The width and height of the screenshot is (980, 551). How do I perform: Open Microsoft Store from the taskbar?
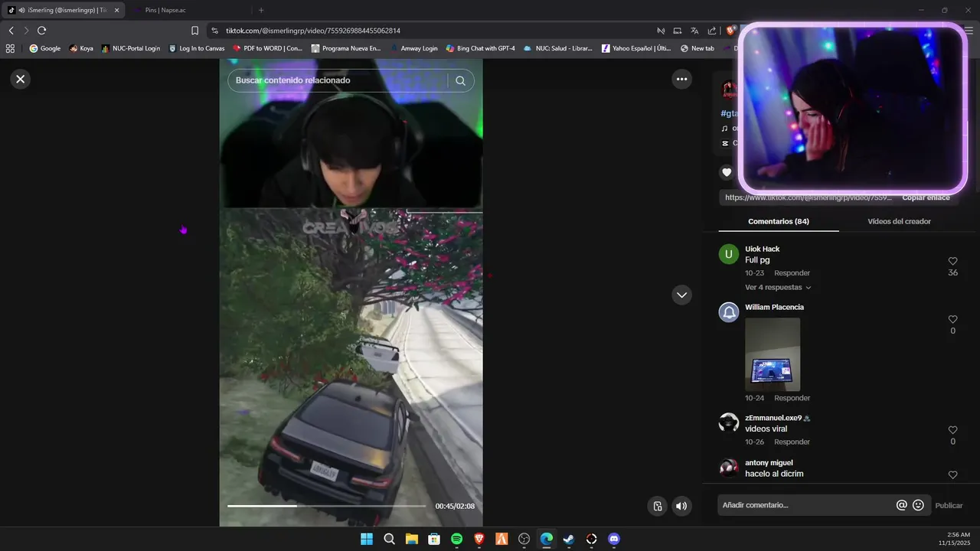(x=434, y=539)
